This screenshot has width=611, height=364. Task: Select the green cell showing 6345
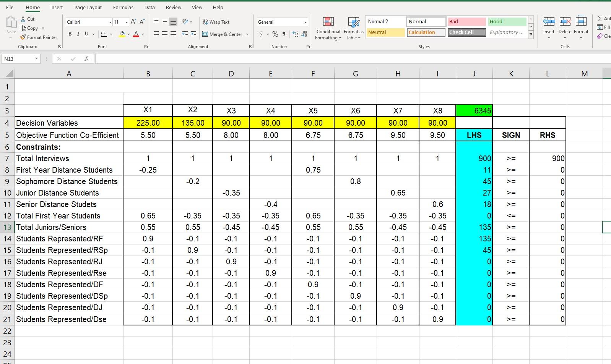point(474,110)
